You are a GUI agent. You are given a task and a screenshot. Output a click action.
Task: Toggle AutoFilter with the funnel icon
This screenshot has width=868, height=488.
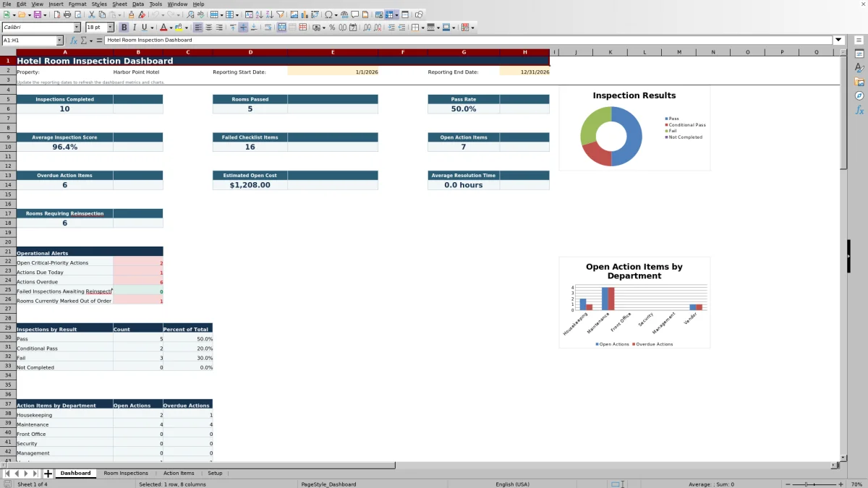click(281, 14)
